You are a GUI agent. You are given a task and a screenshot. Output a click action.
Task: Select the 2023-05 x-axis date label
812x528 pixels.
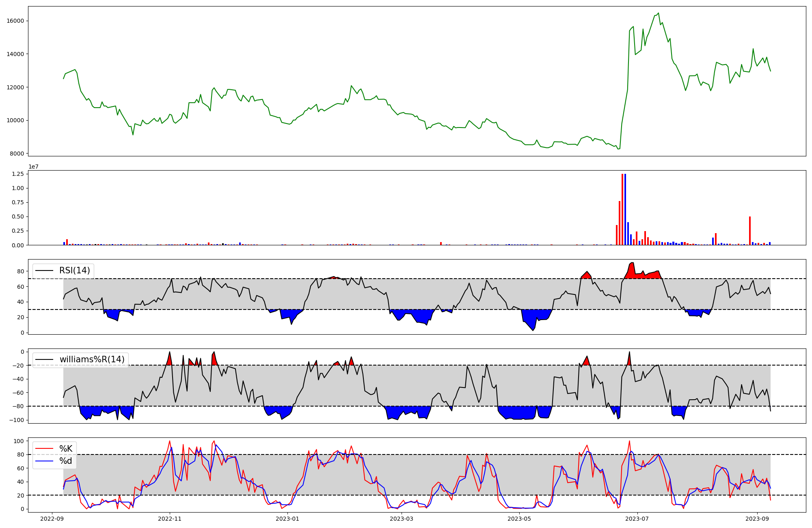519,519
